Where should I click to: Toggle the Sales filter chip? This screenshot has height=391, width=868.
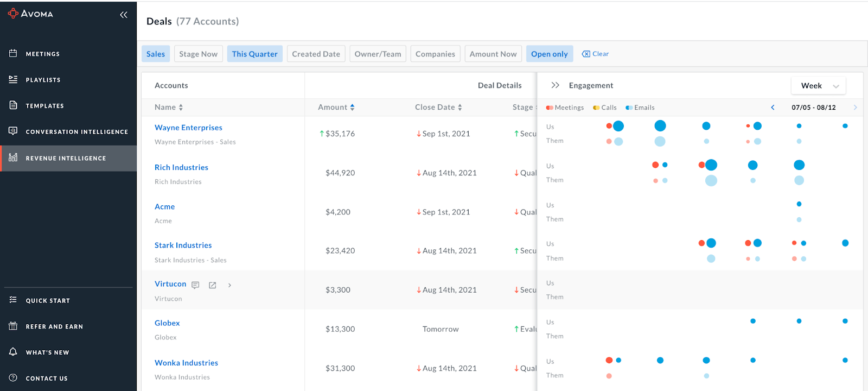(x=156, y=54)
